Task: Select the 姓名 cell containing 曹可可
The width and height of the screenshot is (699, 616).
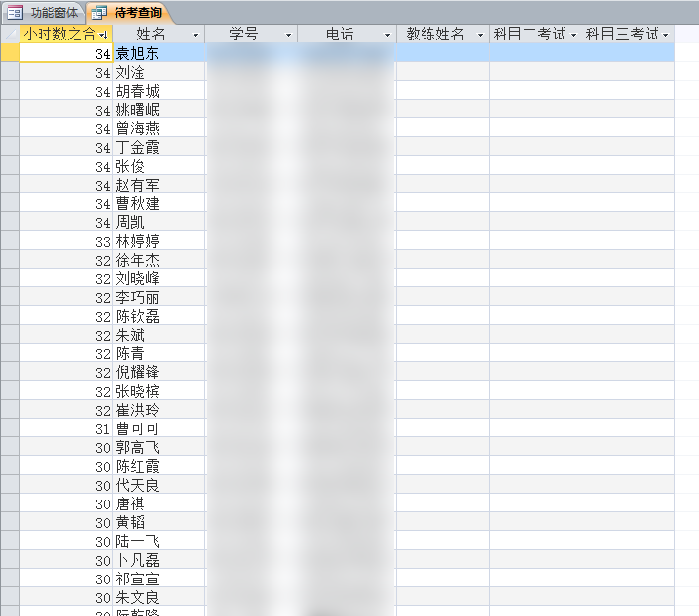Action: [x=158, y=428]
